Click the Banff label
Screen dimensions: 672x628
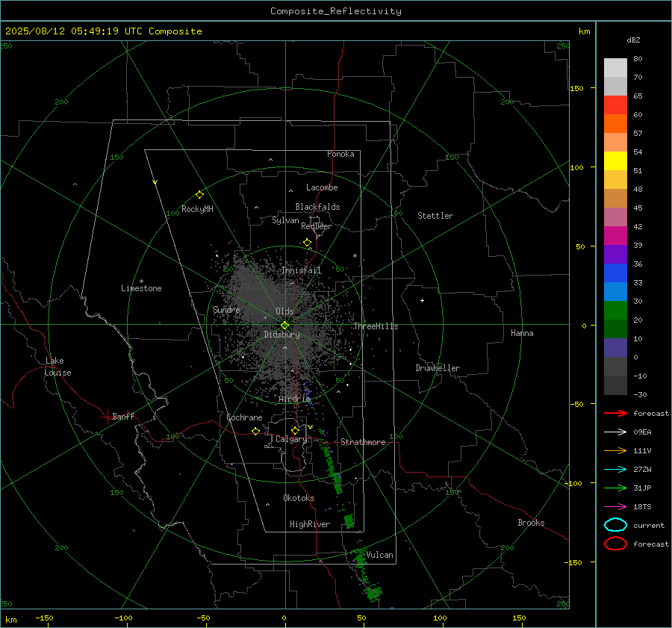point(123,416)
